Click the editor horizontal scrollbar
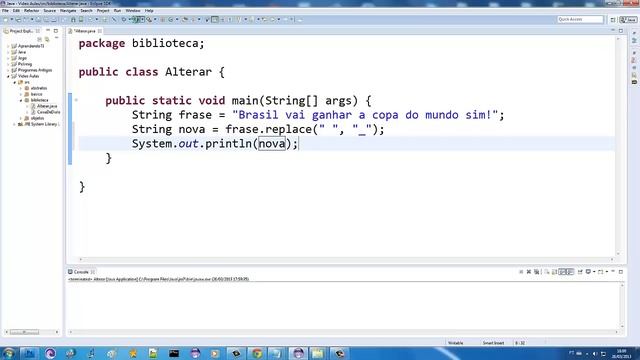Image resolution: width=640 pixels, height=360 pixels. [x=346, y=260]
